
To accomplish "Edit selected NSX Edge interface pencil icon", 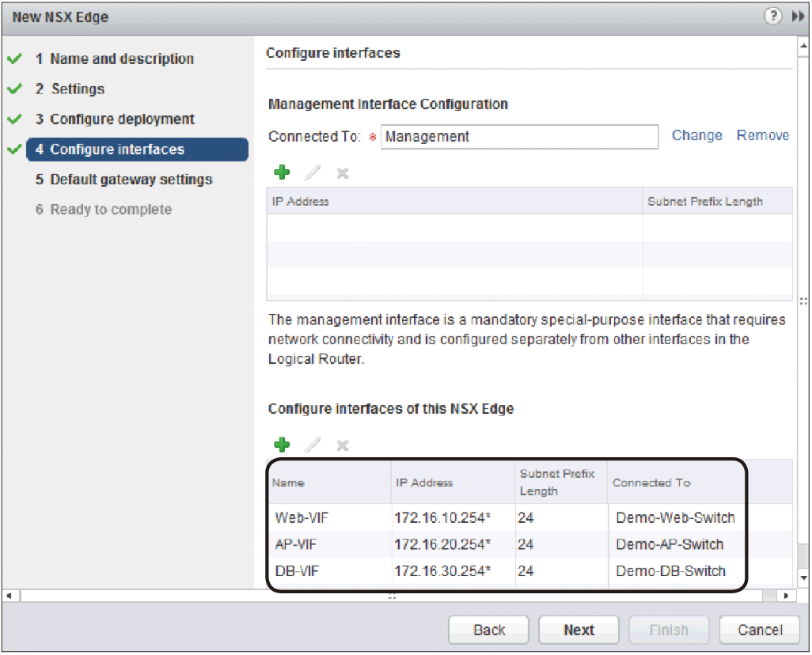I will 313,445.
